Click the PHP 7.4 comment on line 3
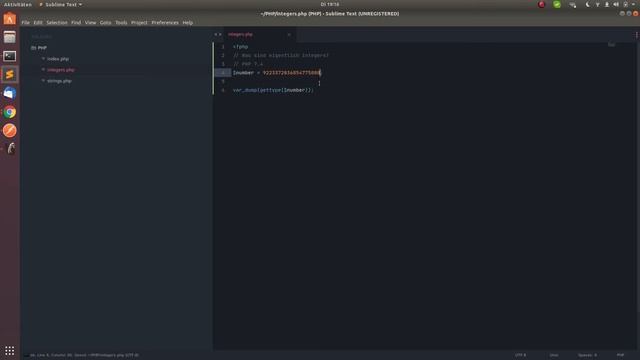Image resolution: width=640 pixels, height=360 pixels. (248, 64)
